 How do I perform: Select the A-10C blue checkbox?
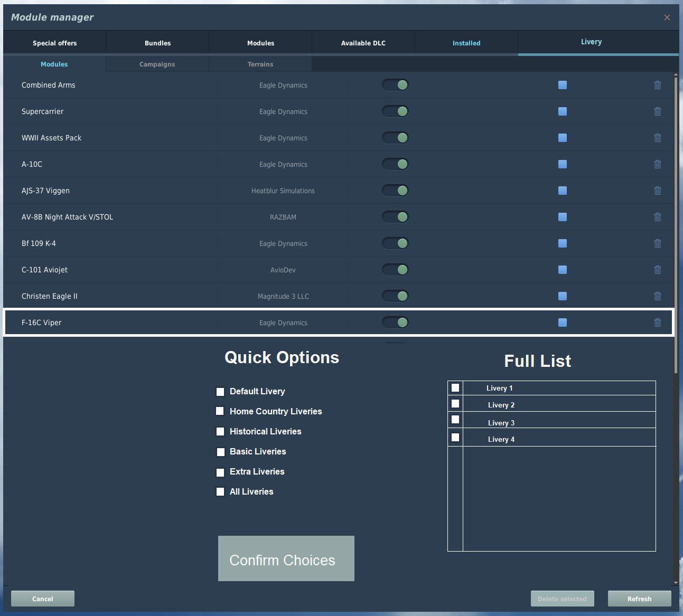pos(563,164)
